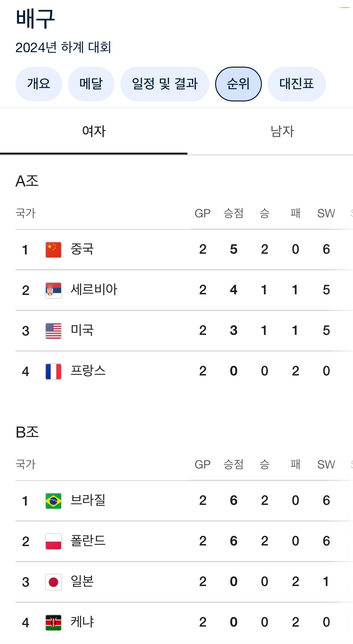
Task: Open the 메달 chip
Action: pos(91,84)
